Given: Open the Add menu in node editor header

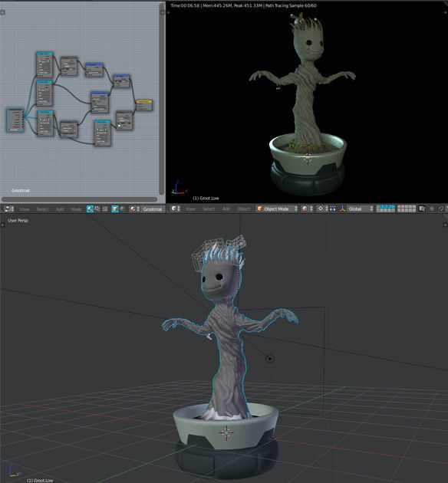Looking at the screenshot, I should 60,209.
